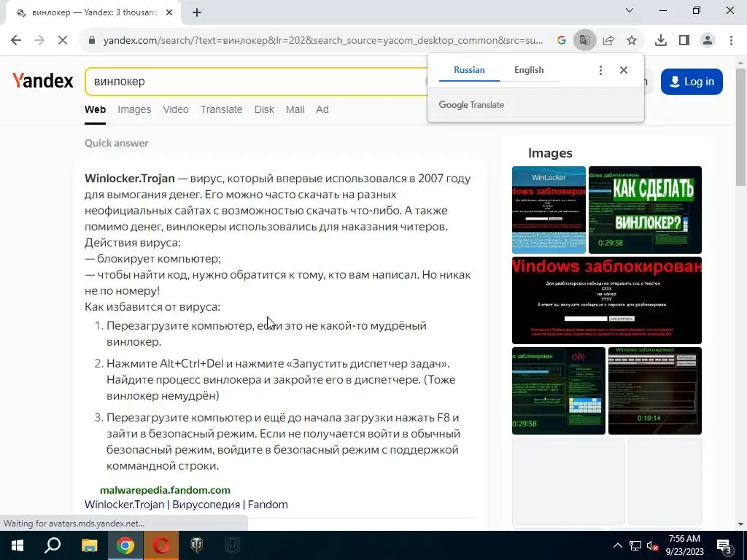Close the винлокер browser tab
747x560 pixels.
169,13
